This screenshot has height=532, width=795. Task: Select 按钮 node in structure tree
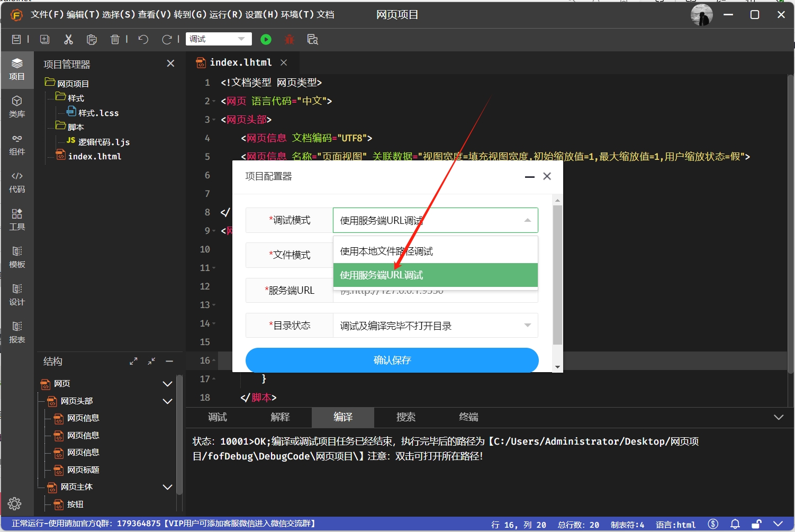coord(75,504)
